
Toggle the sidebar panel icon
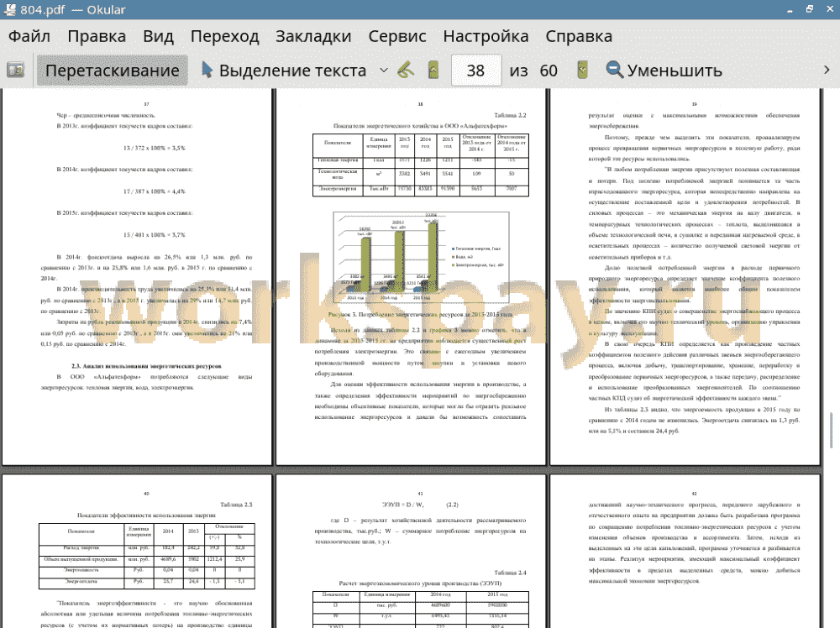(x=15, y=71)
